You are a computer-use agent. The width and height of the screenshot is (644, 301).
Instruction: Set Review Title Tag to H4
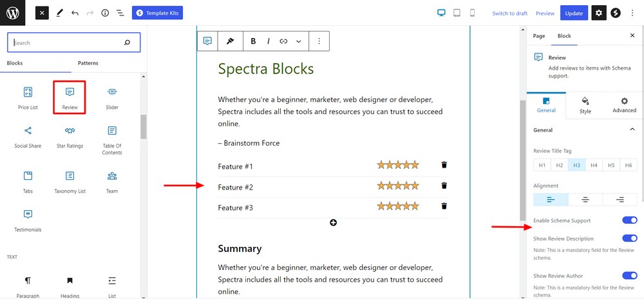point(594,165)
